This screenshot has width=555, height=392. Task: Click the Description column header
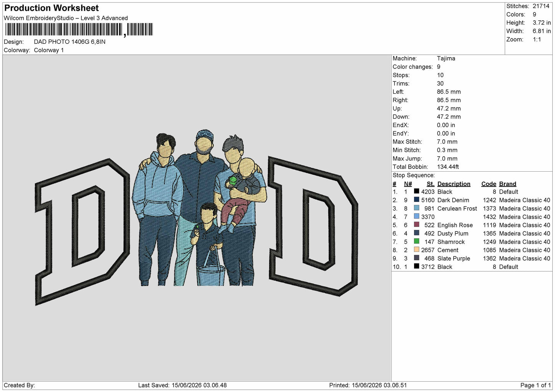click(x=454, y=184)
